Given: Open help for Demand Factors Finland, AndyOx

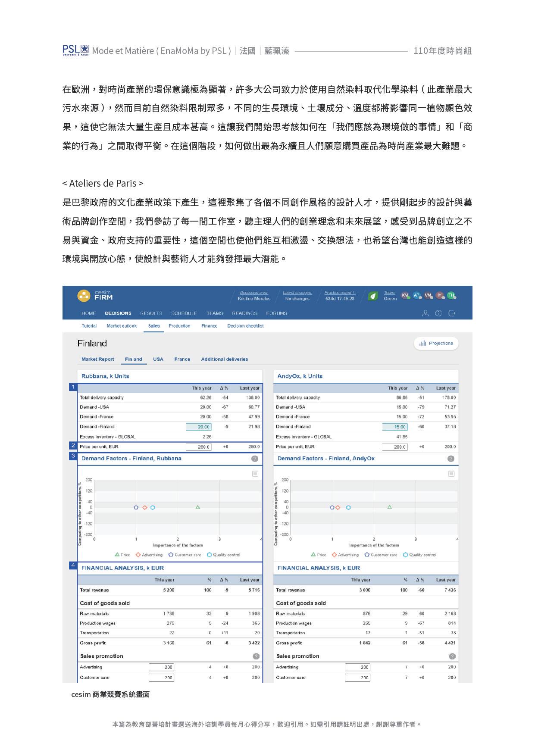Looking at the screenshot, I should 451,459.
